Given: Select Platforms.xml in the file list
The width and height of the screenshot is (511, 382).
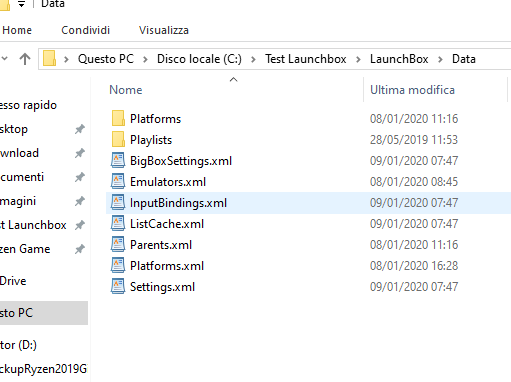Looking at the screenshot, I should [x=308, y=266].
